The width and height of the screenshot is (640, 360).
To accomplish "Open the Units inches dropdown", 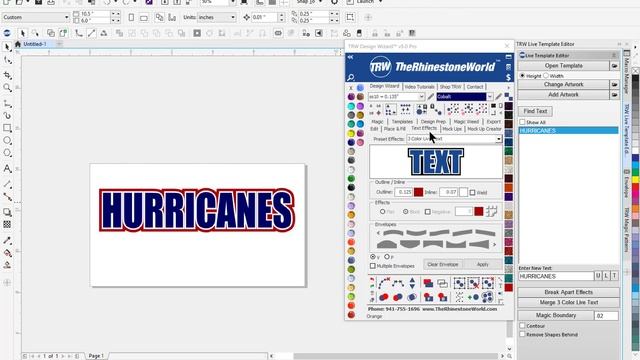I will click(x=233, y=18).
